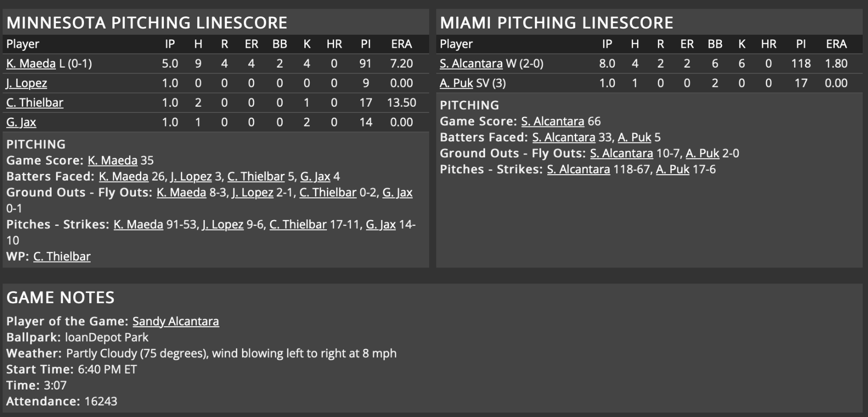Click K. Maeda in Minnesota Pitches - Strikes line
The height and width of the screenshot is (417, 868).
(138, 224)
